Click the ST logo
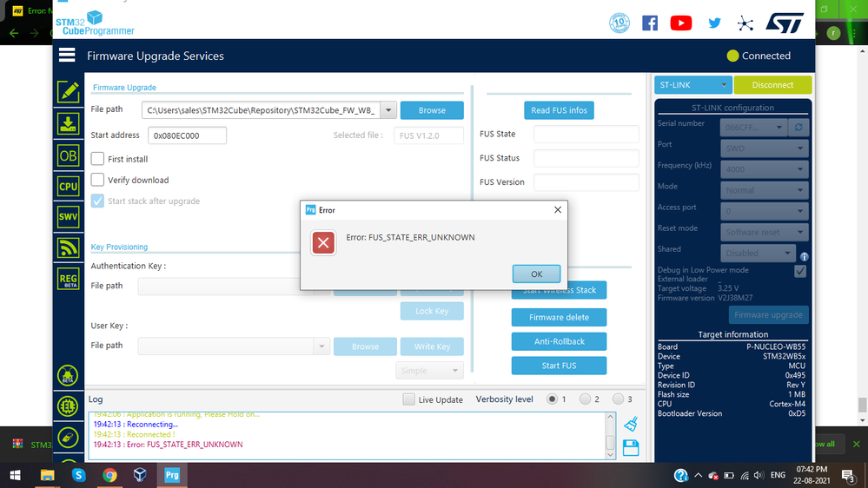Image resolution: width=868 pixels, height=488 pixels. [x=785, y=23]
